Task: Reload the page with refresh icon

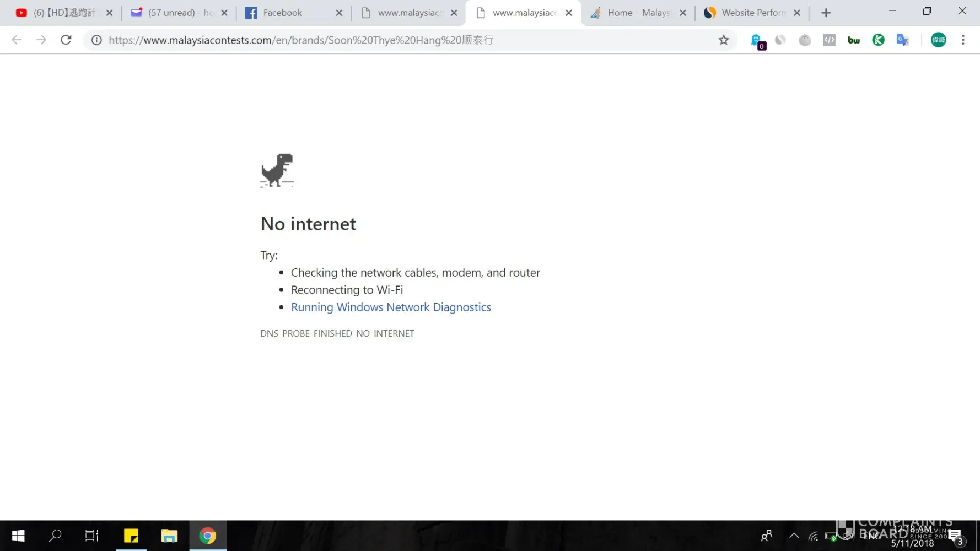Action: (x=66, y=40)
